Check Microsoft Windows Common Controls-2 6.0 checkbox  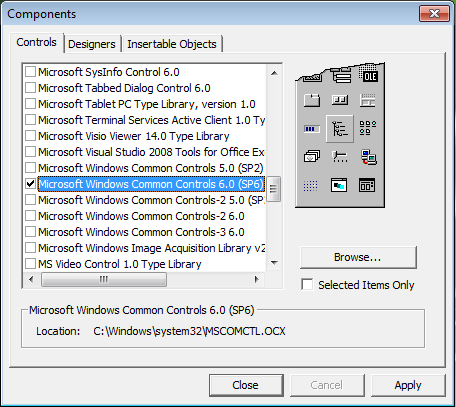tap(31, 216)
